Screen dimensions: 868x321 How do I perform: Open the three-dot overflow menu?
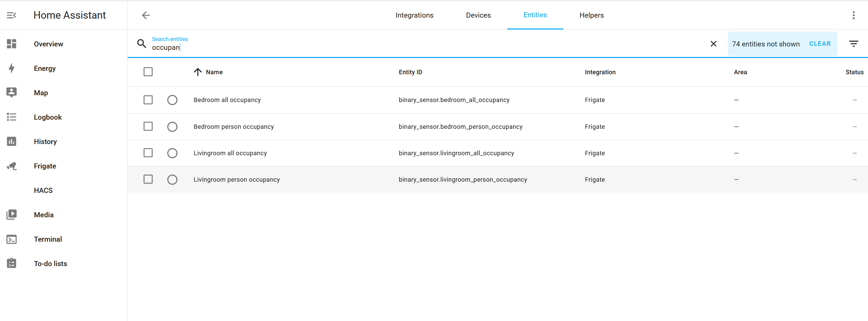pyautogui.click(x=853, y=15)
